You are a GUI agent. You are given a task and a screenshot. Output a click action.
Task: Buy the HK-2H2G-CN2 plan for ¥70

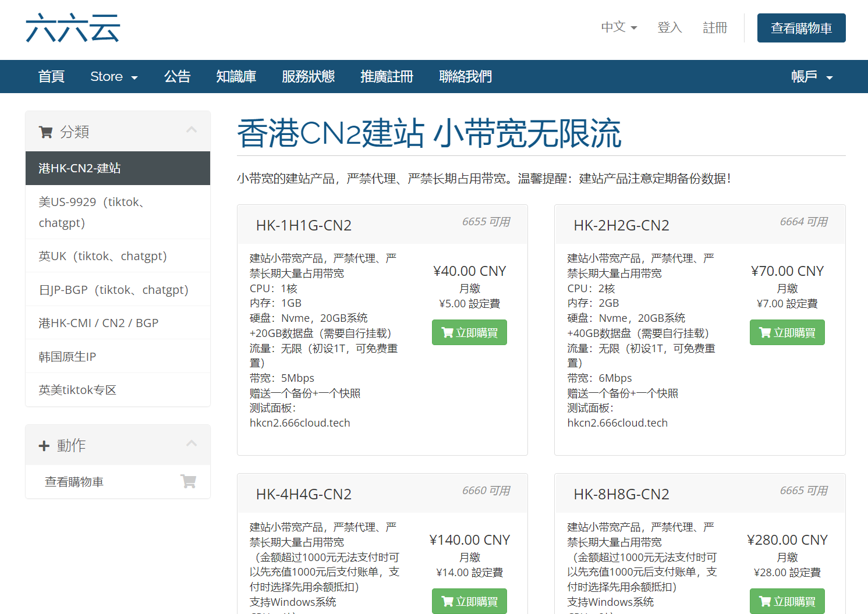786,332
